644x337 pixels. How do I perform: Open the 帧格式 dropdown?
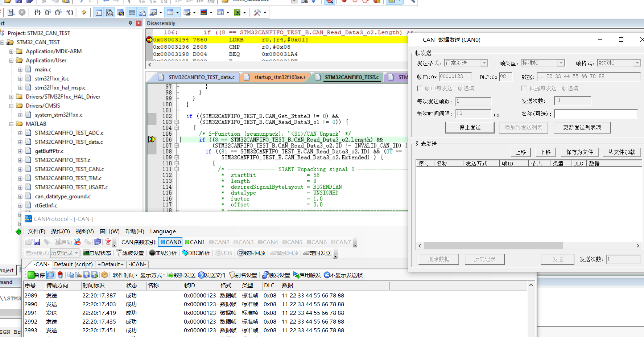click(619, 63)
